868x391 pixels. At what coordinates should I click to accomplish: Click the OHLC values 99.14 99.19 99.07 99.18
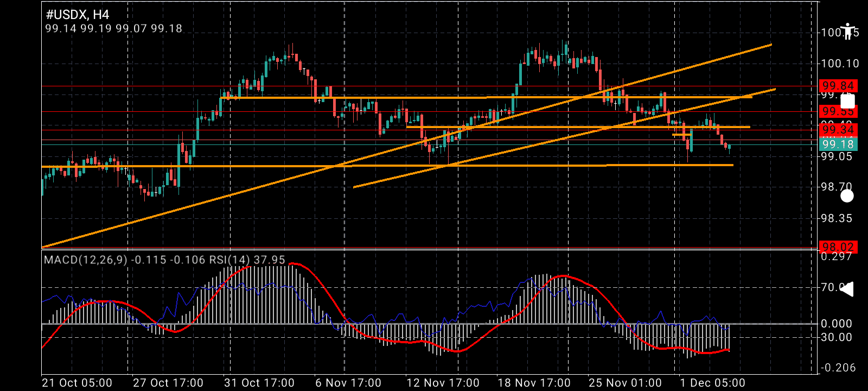click(x=113, y=28)
